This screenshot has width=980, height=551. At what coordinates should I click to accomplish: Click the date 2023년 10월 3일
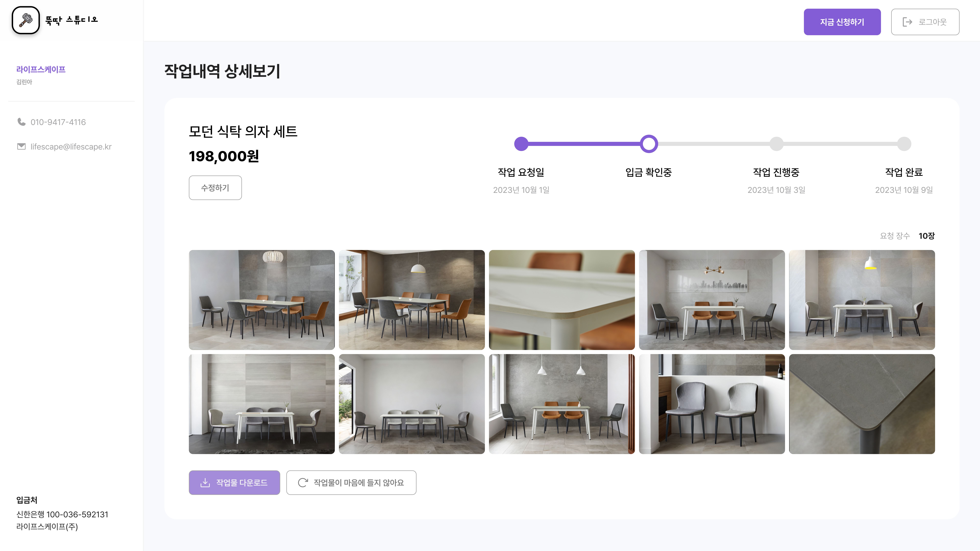tap(776, 190)
